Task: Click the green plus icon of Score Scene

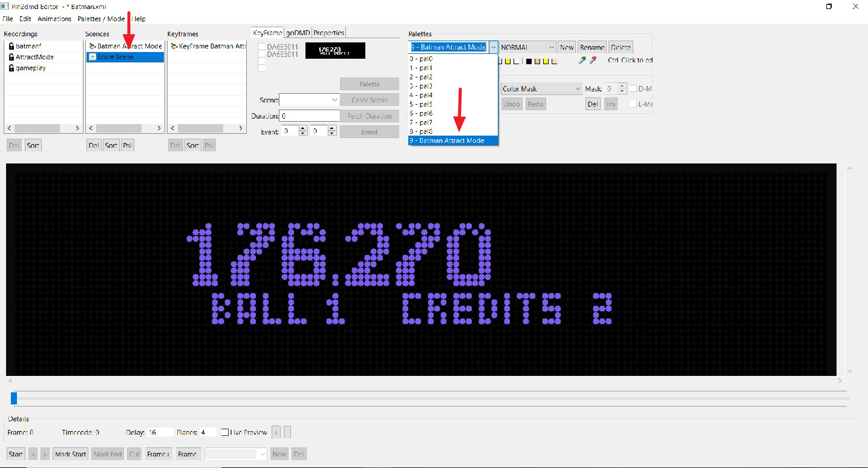Action: (93, 57)
